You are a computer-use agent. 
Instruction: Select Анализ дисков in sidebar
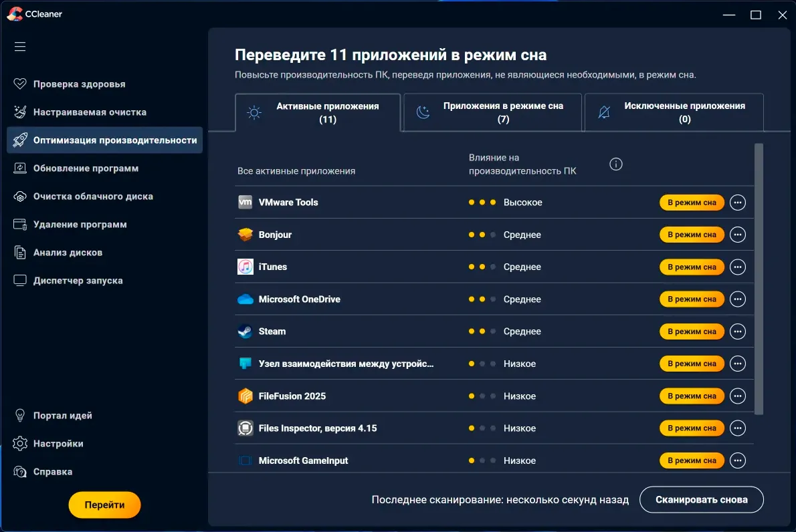point(104,252)
